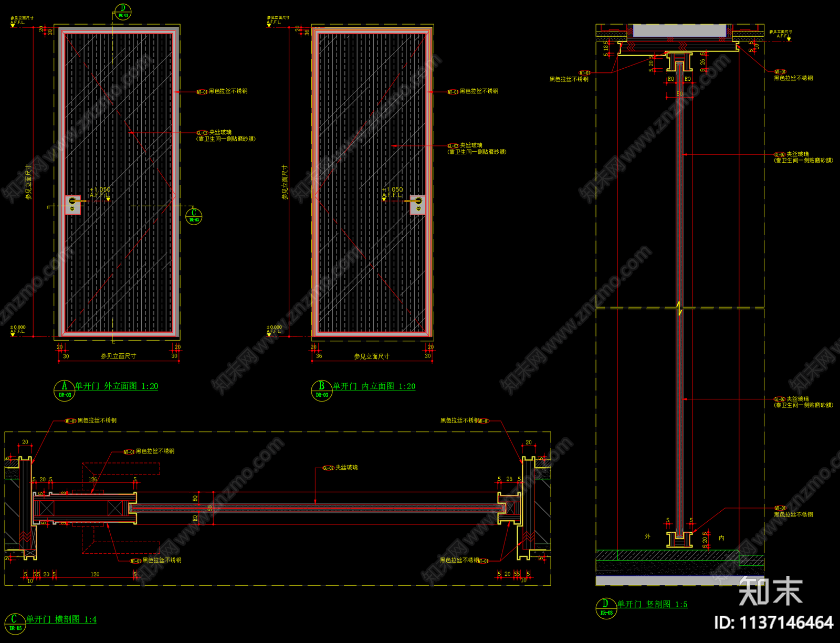
Task: Click the section marker D above the outer elevation
Action: [x=123, y=12]
